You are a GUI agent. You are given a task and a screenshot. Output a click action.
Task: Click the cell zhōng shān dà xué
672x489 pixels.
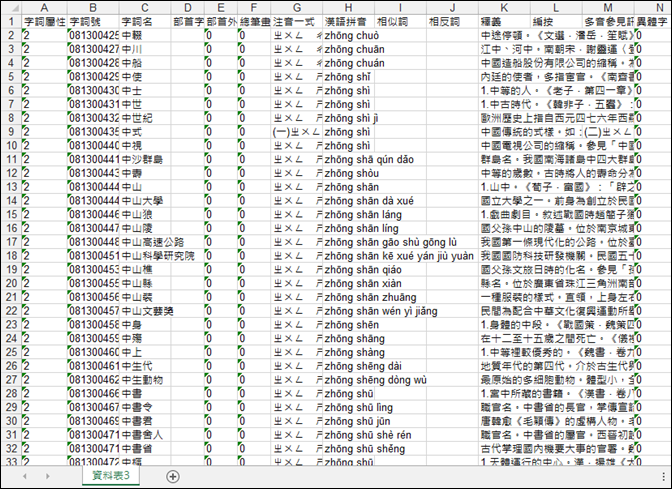pyautogui.click(x=348, y=201)
